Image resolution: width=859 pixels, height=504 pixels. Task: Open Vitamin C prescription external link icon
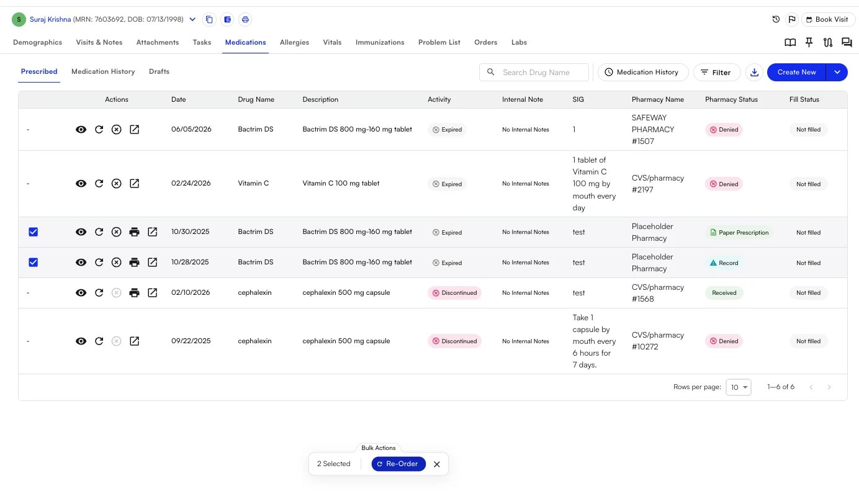(x=134, y=184)
